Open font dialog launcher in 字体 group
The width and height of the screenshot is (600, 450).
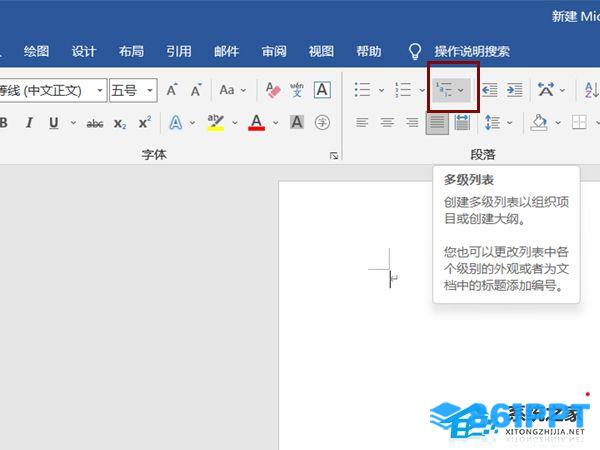334,156
